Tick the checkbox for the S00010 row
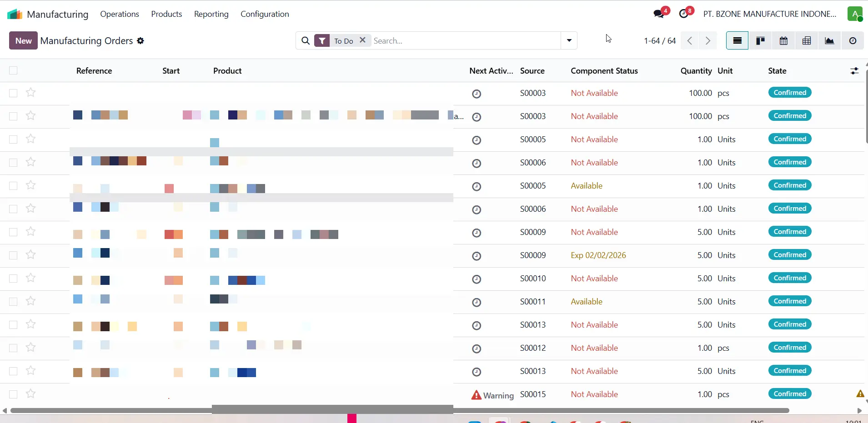Viewport: 868px width, 423px height. tap(13, 279)
